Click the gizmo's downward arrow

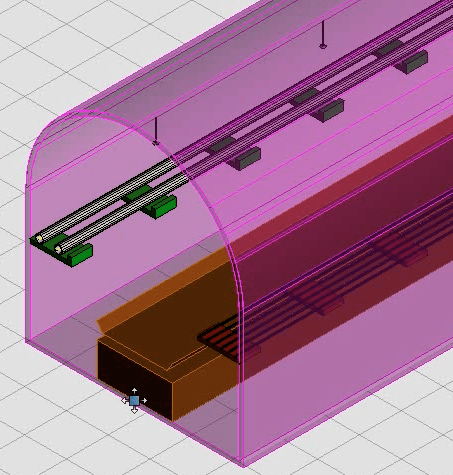[134, 410]
